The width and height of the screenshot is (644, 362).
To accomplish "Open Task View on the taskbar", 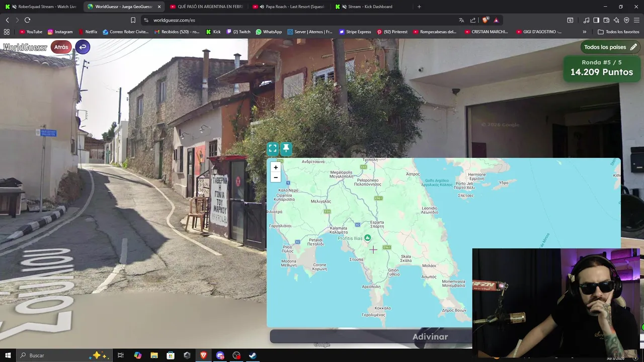I will [x=121, y=355].
